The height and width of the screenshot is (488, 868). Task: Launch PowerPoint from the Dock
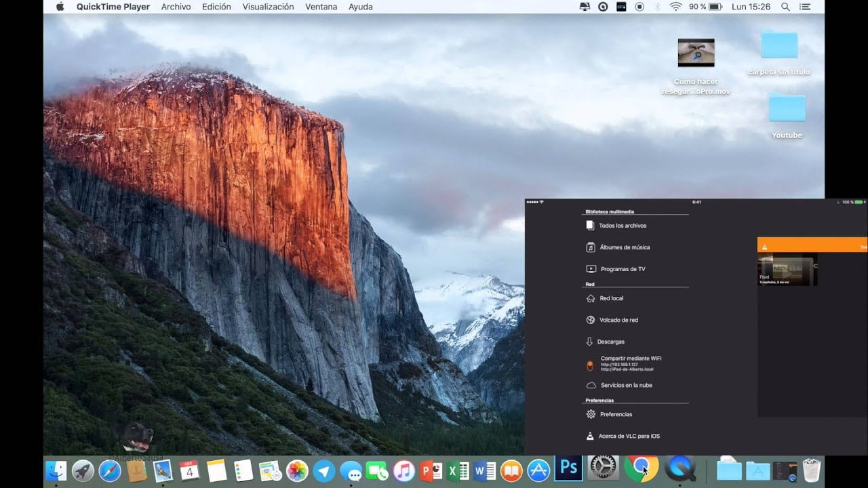click(x=431, y=470)
